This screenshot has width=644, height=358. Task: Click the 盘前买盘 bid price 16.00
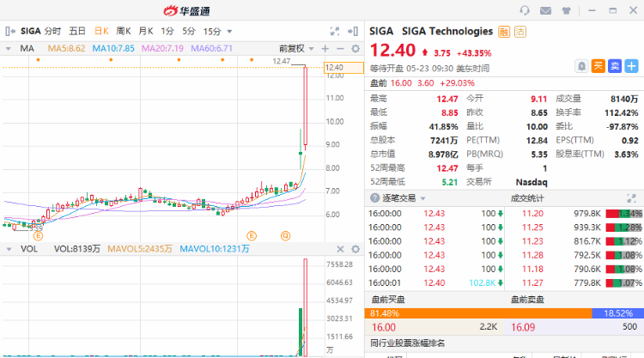pos(384,327)
